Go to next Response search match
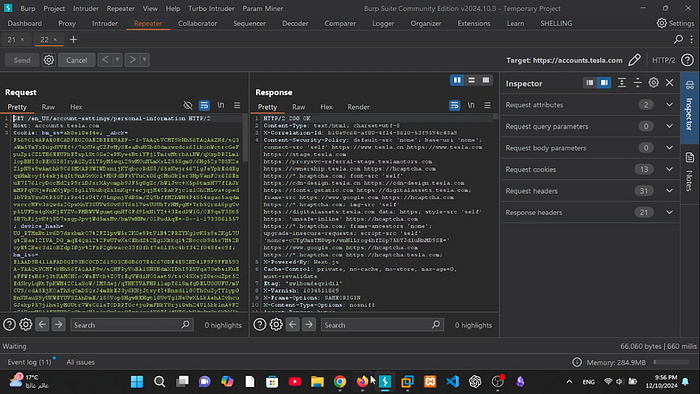This screenshot has height=394, width=700. (x=309, y=324)
